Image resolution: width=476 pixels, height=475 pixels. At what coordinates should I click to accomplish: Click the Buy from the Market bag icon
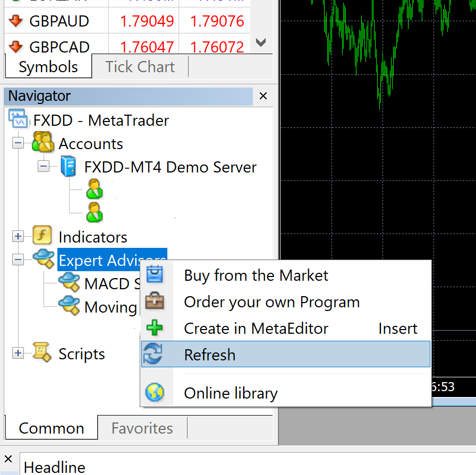(x=155, y=274)
